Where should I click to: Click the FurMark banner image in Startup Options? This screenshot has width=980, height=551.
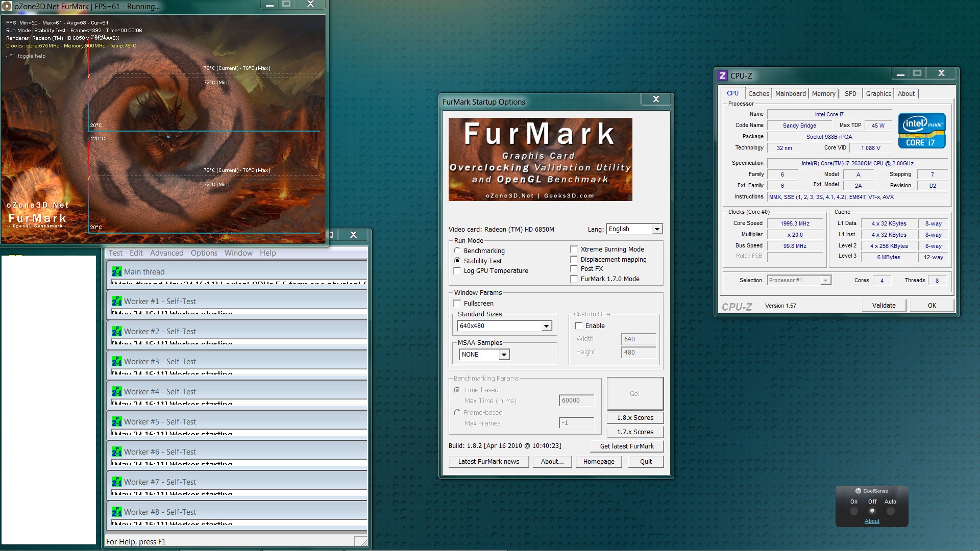click(540, 159)
